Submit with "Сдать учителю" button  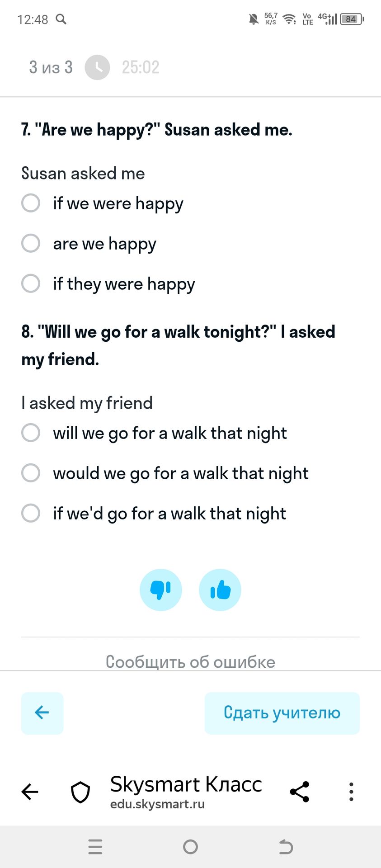(282, 713)
